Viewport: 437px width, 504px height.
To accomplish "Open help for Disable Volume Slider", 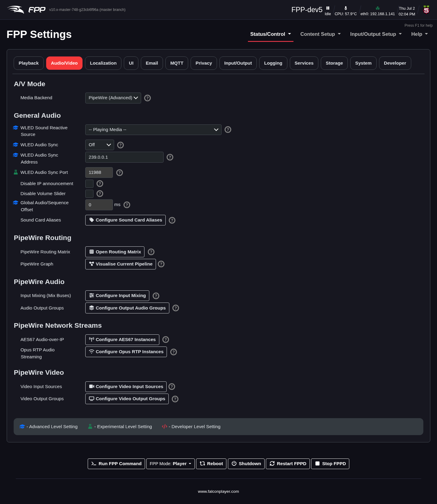I will tap(100, 194).
